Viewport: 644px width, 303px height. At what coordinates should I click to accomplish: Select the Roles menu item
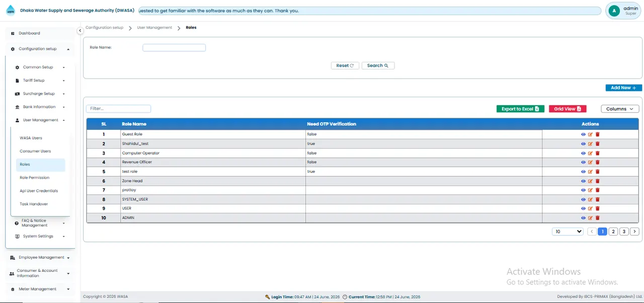(x=40, y=165)
